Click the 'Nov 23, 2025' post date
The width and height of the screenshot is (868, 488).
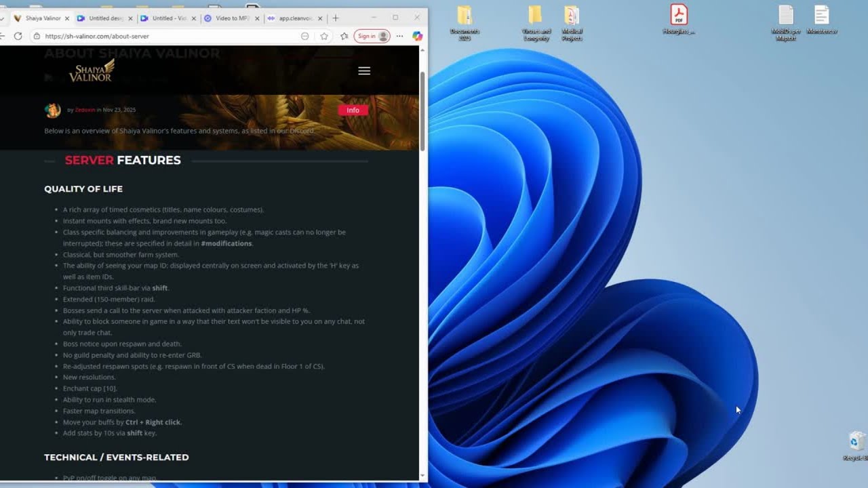119,110
